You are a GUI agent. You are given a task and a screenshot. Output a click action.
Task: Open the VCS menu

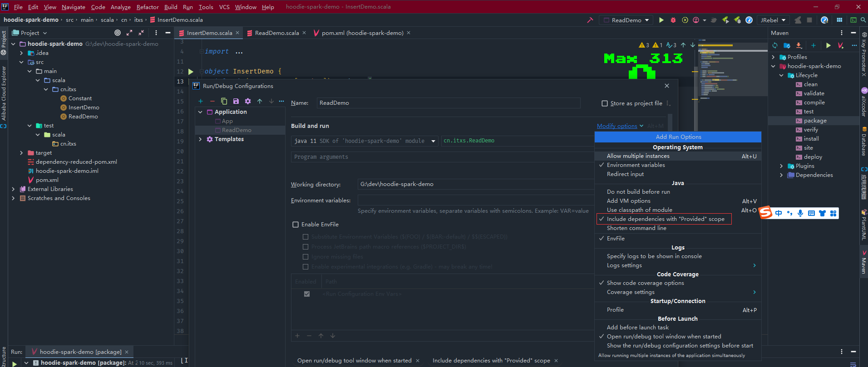coord(224,7)
